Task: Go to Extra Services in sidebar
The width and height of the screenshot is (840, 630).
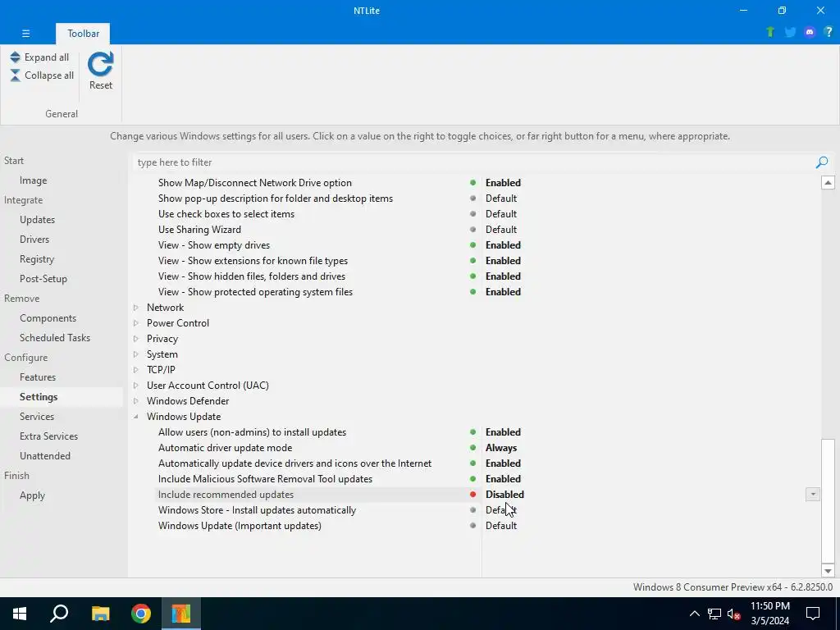Action: click(48, 436)
